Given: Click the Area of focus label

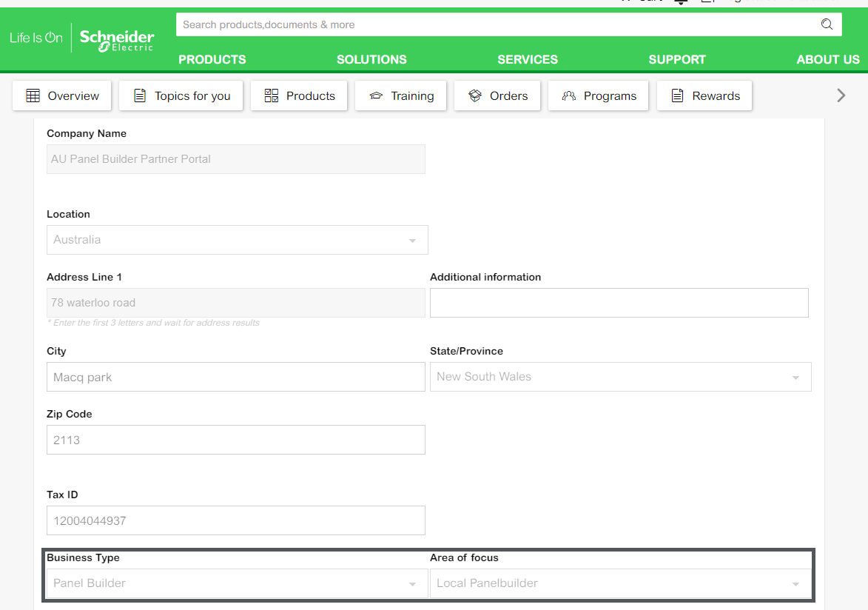Looking at the screenshot, I should [465, 558].
